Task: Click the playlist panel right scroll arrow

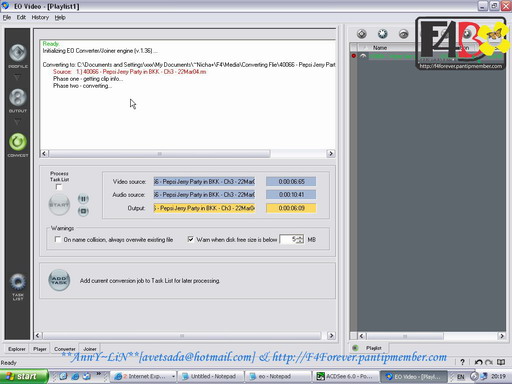Action: click(502, 336)
